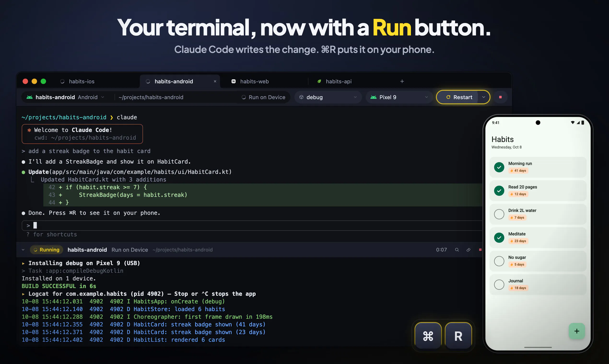This screenshot has width=609, height=364.
Task: Stop the running task in the run panel header
Action: click(x=480, y=250)
